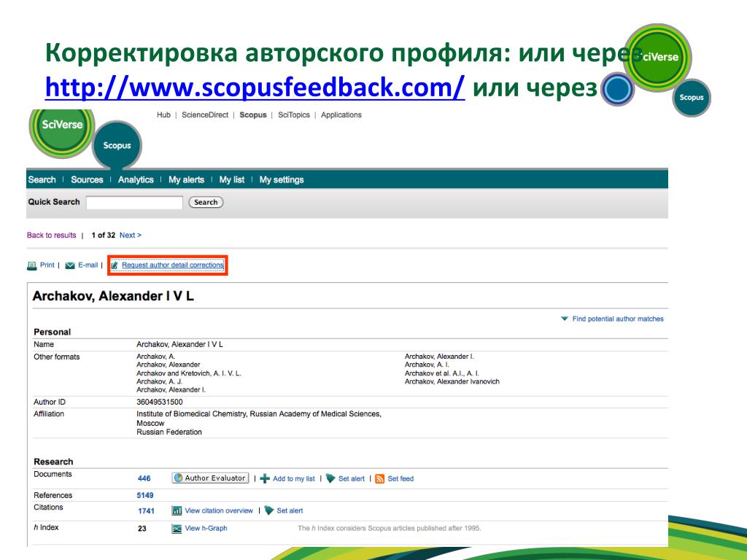Click Set alert link in Documents row
Screen dimensions: 747x560
pyautogui.click(x=351, y=478)
